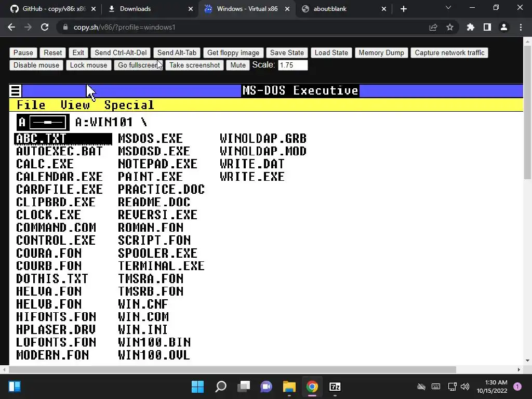The height and width of the screenshot is (399, 532).
Task: Select CLOCK.EXE in the file list
Action: [48, 215]
